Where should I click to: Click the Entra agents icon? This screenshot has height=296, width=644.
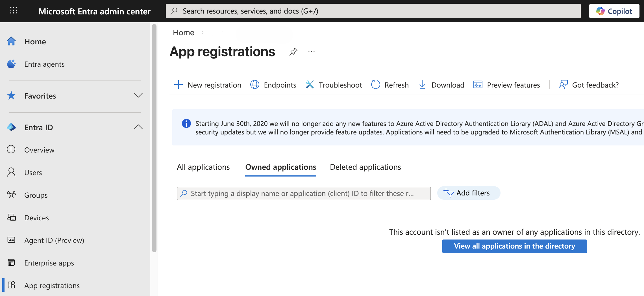11,64
